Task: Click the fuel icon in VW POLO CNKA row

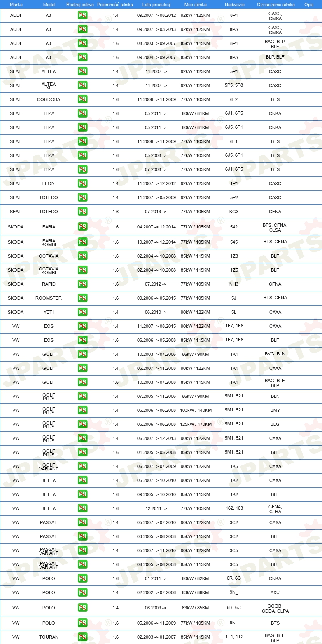Action: click(x=82, y=578)
